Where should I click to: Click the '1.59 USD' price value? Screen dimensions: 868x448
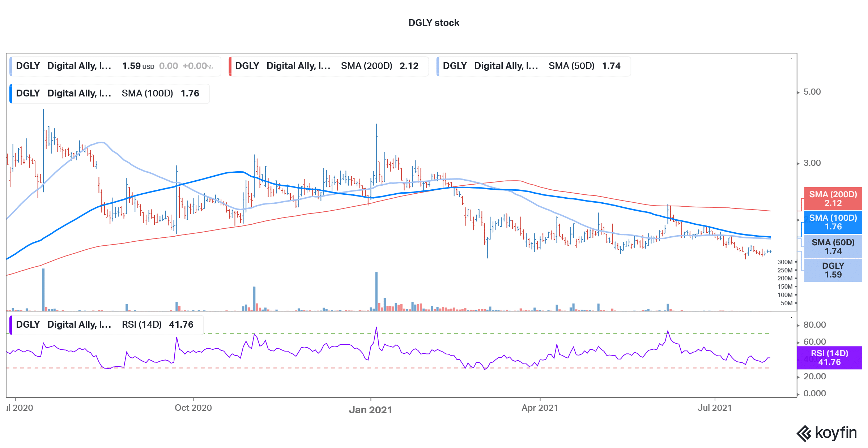pyautogui.click(x=138, y=66)
